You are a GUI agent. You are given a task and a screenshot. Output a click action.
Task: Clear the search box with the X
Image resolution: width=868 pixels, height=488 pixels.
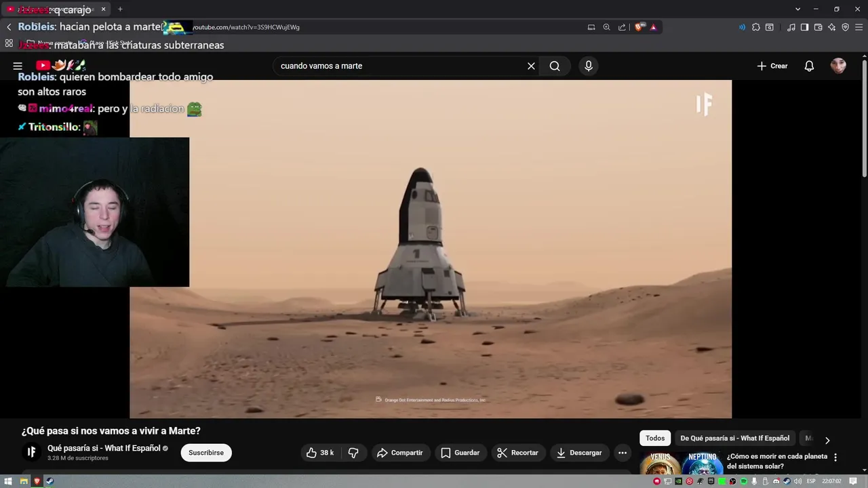[531, 66]
